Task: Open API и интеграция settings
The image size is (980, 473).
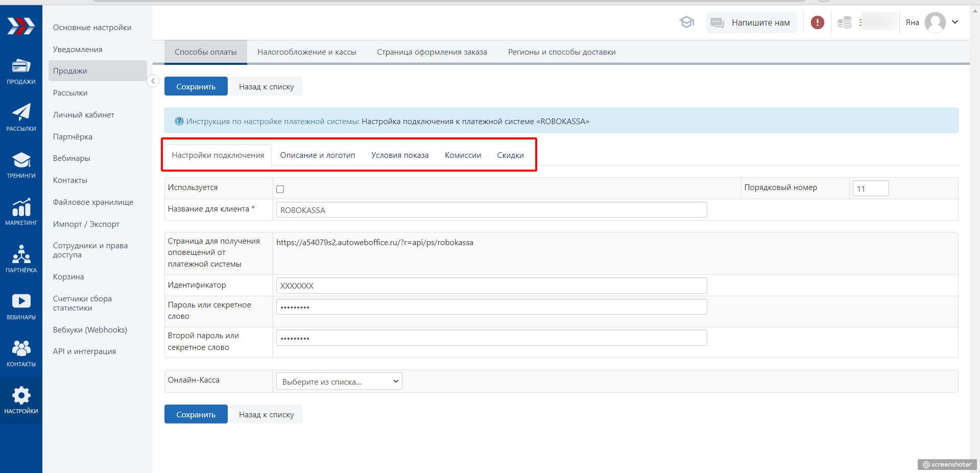Action: coord(84,351)
